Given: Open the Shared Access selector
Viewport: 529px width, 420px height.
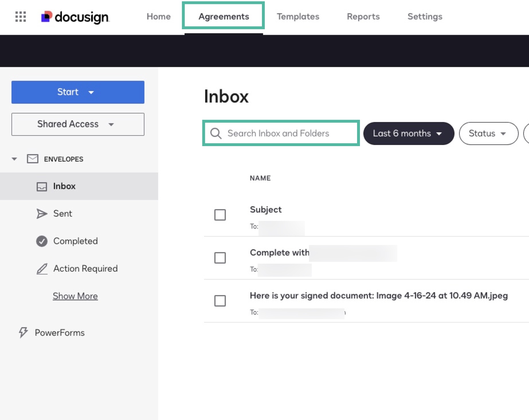Looking at the screenshot, I should click(77, 124).
